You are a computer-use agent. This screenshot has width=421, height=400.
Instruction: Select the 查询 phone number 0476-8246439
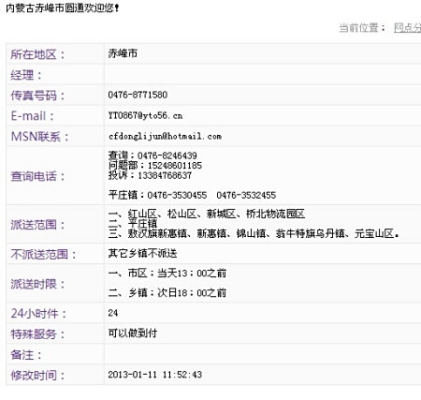tap(167, 155)
